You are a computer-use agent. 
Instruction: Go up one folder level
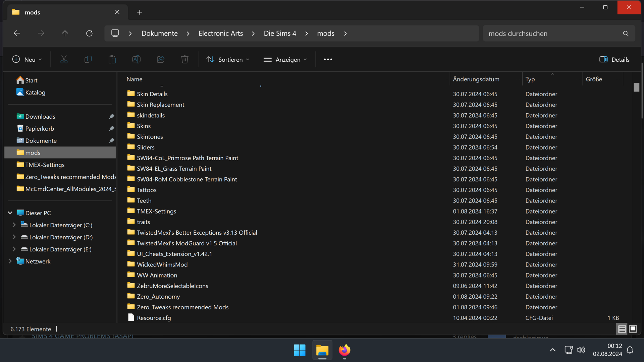(65, 34)
